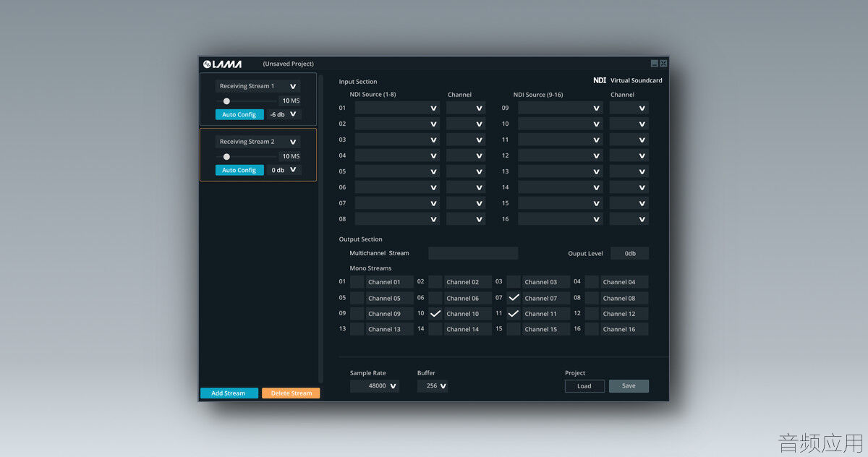
Task: Enable mono stream checkbox for Channel 04
Action: click(592, 282)
